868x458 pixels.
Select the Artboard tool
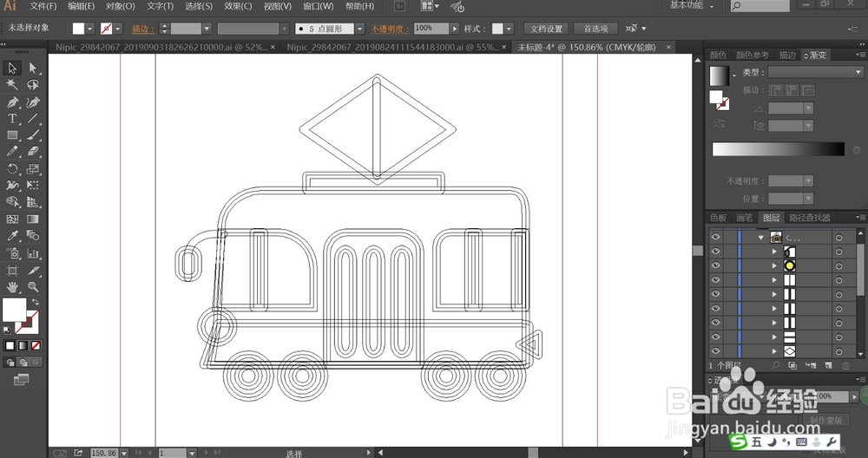click(12, 271)
